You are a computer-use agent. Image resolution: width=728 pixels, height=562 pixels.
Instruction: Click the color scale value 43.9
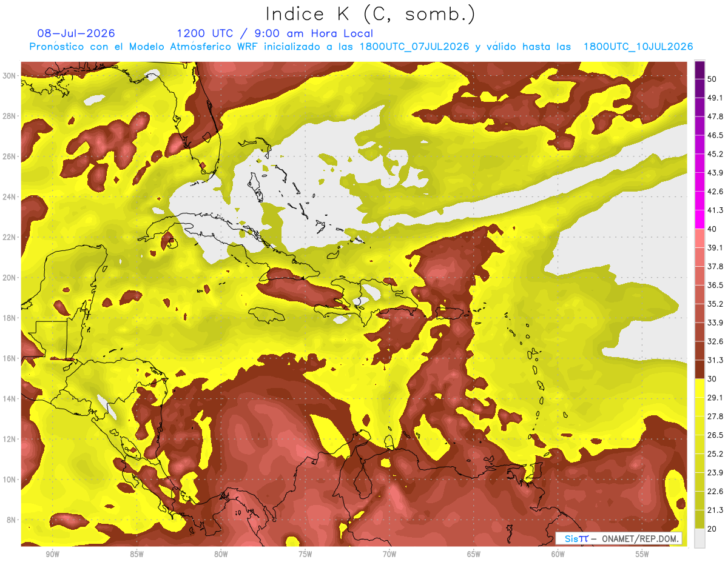[x=715, y=173]
